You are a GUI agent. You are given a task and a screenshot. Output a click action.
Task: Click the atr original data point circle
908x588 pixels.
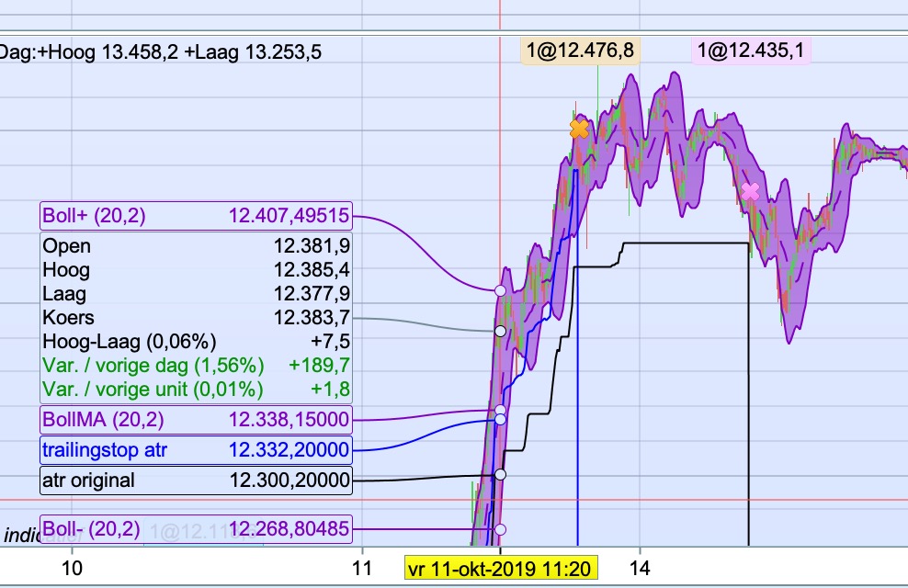(500, 475)
